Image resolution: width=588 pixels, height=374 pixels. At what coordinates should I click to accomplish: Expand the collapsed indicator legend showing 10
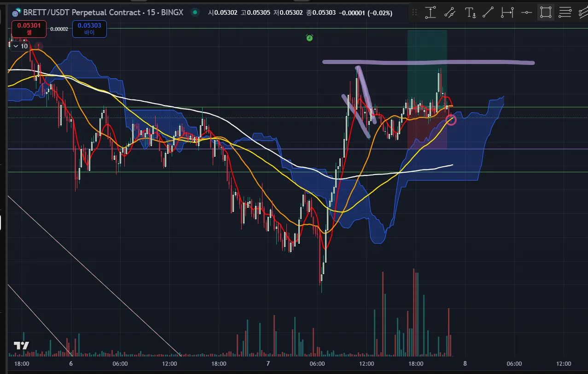(20, 46)
